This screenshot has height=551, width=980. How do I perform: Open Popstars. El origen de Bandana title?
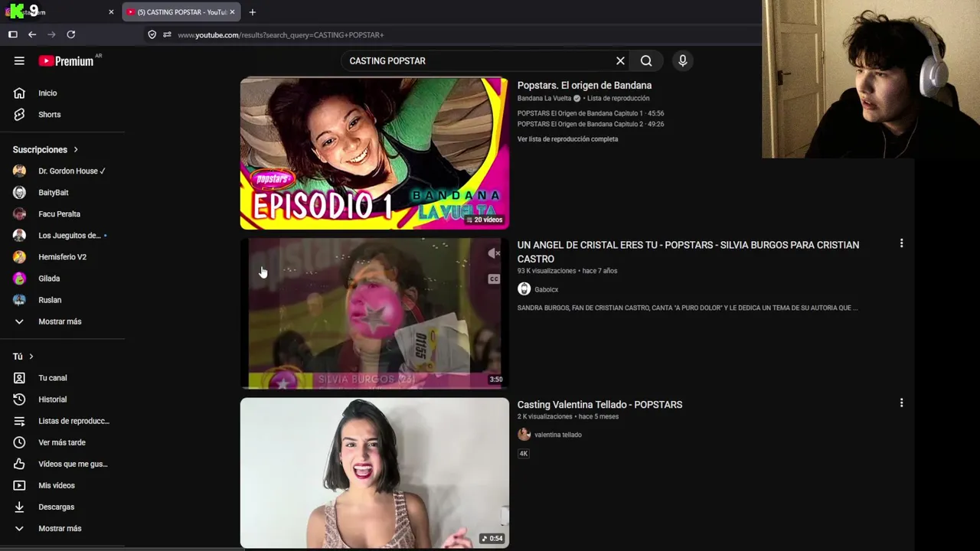pos(584,85)
